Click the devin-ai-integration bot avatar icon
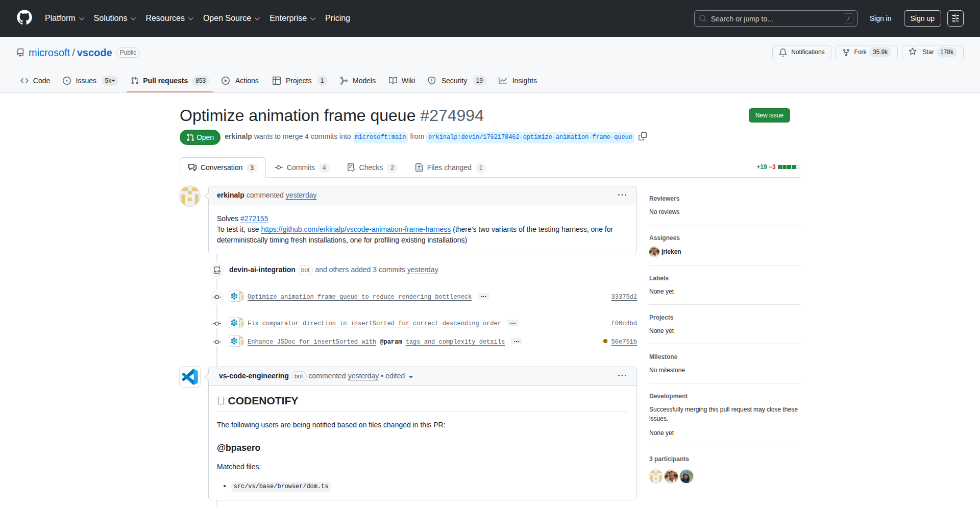 (217, 270)
